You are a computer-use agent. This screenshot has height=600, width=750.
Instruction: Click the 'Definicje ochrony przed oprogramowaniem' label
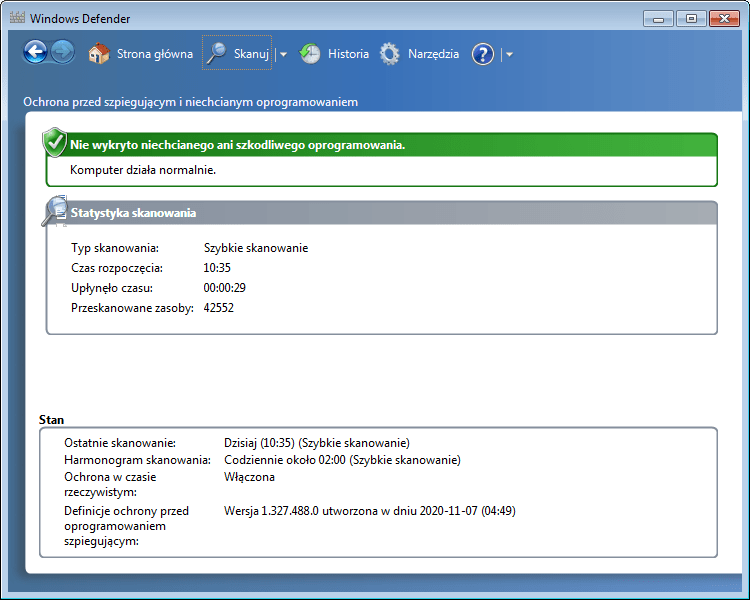point(126,526)
